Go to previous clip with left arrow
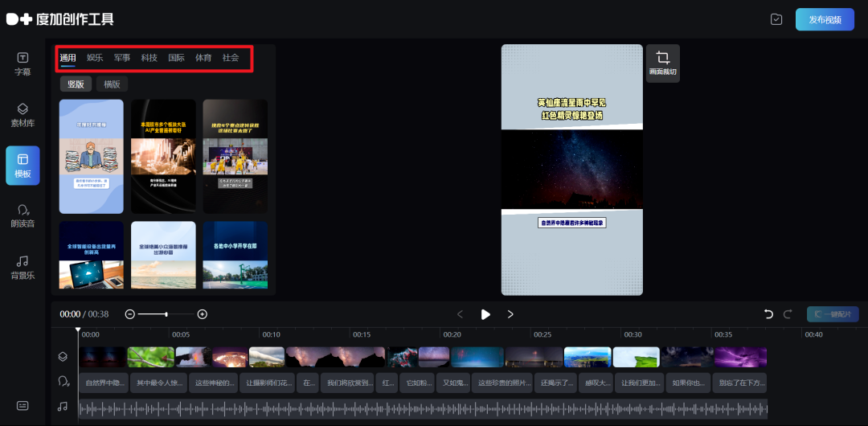This screenshot has width=868, height=426. 460,314
